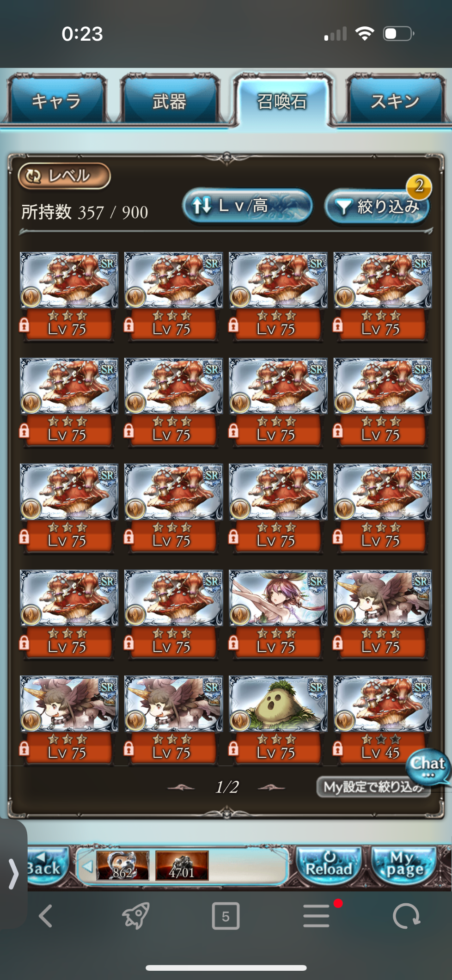Open the browser tabs counter showing 5
Viewport: 452px width, 980px height.
(226, 916)
